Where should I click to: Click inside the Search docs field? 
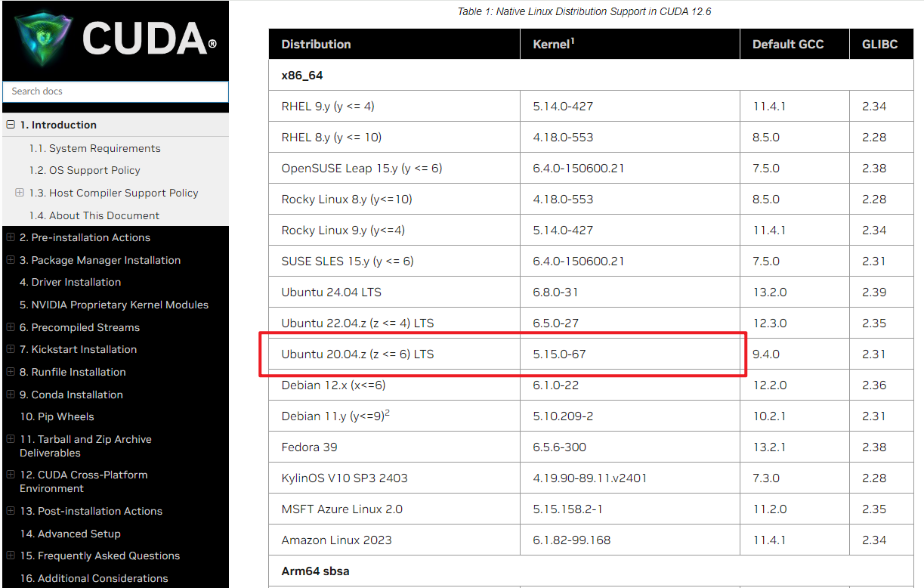[x=115, y=91]
